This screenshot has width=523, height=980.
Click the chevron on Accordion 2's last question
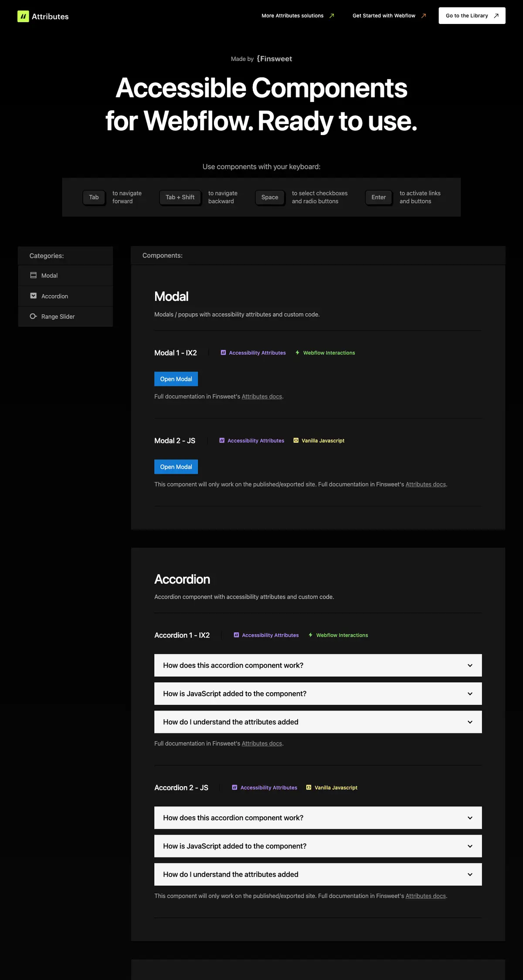pyautogui.click(x=470, y=875)
